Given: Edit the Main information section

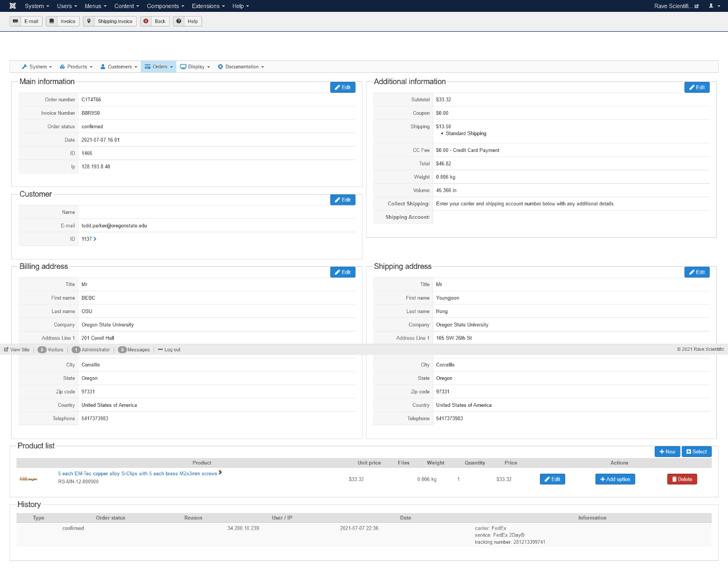Looking at the screenshot, I should pyautogui.click(x=343, y=87).
